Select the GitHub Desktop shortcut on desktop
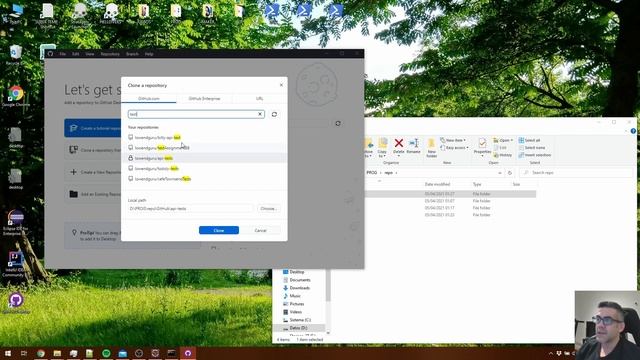 (16, 303)
